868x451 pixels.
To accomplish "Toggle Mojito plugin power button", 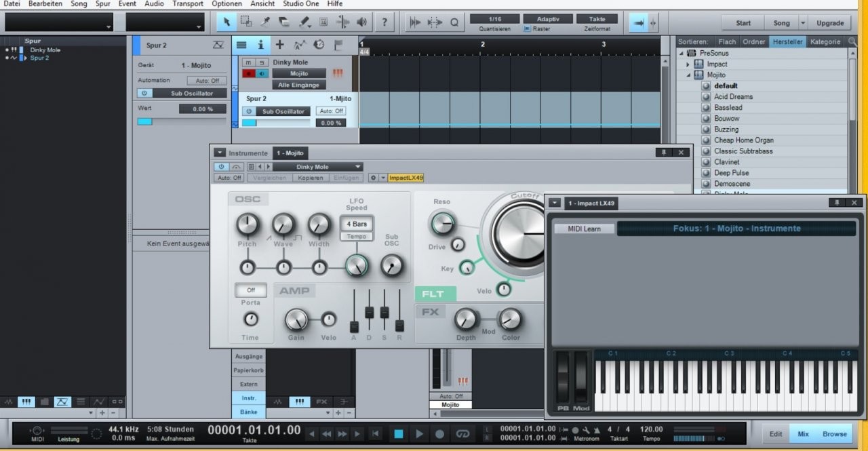I will point(221,167).
